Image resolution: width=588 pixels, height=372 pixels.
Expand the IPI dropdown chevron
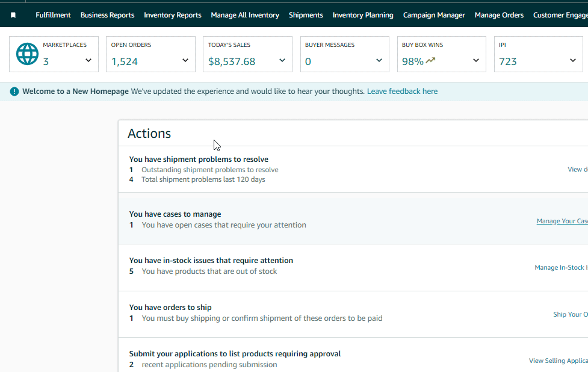[573, 60]
